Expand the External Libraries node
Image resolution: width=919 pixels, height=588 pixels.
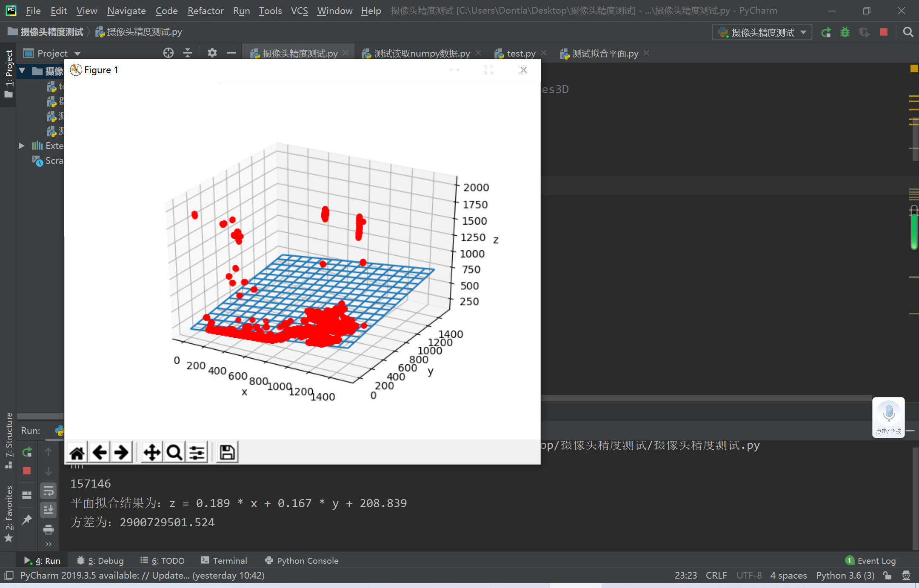[22, 146]
